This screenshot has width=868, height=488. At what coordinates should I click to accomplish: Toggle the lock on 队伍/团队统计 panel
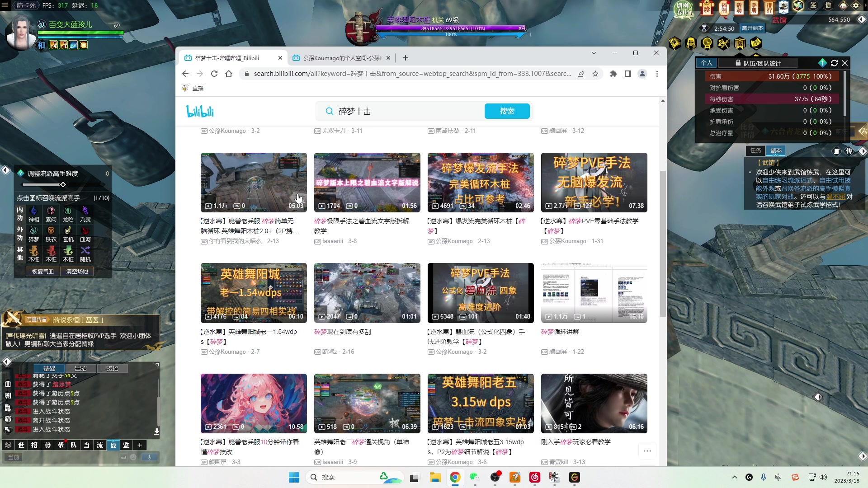point(738,63)
